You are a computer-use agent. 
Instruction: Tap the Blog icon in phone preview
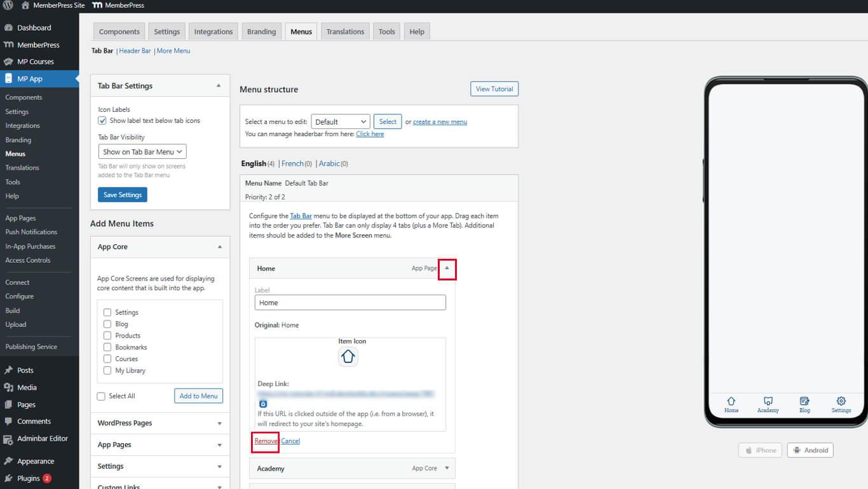coord(804,401)
